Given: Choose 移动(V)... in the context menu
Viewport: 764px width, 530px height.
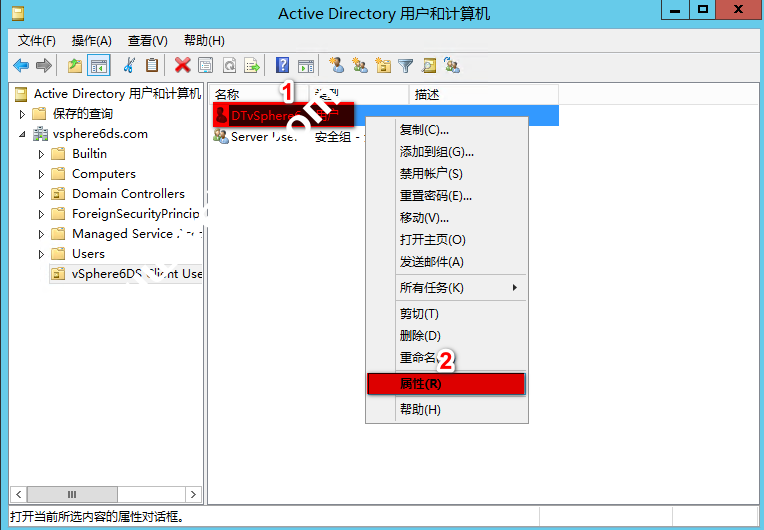Looking at the screenshot, I should pos(447,217).
